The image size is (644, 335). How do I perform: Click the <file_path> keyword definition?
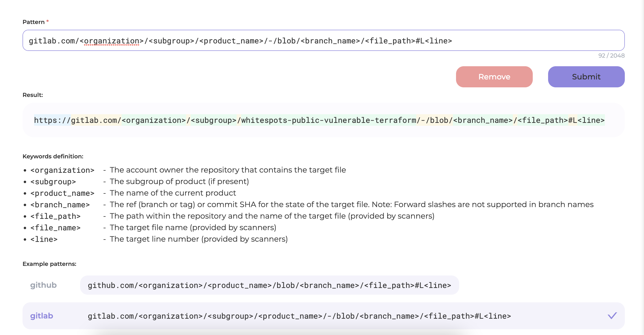click(x=55, y=216)
